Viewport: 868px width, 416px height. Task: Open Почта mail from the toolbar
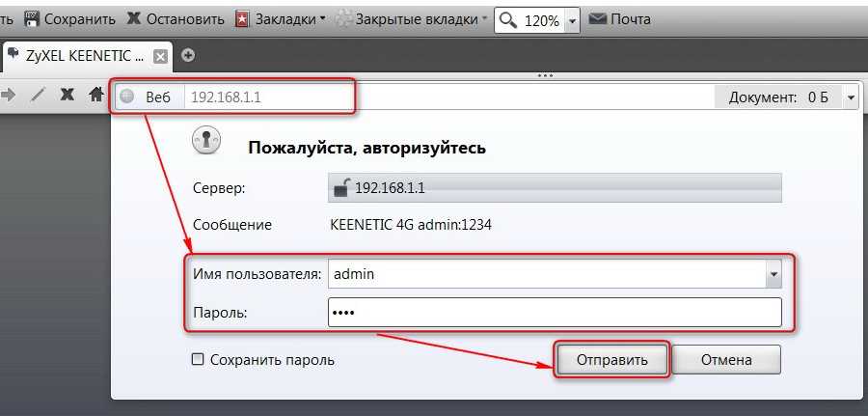point(620,19)
